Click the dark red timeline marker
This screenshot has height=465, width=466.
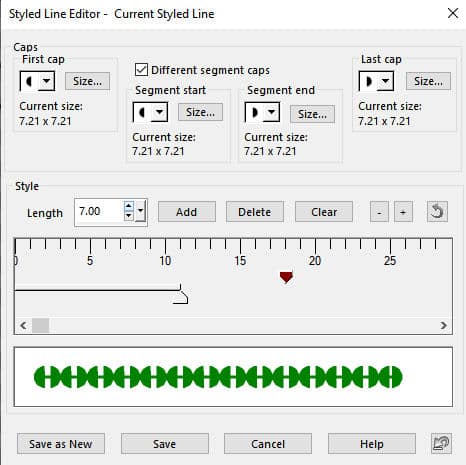[x=286, y=277]
